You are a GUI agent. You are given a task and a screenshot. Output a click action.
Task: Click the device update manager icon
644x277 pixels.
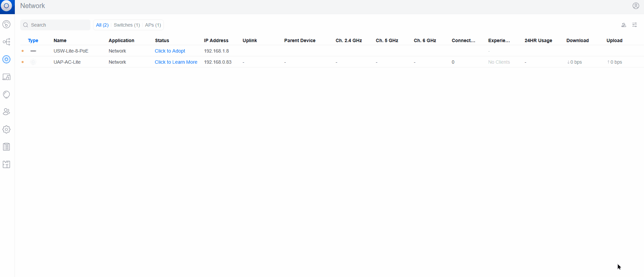[623, 25]
